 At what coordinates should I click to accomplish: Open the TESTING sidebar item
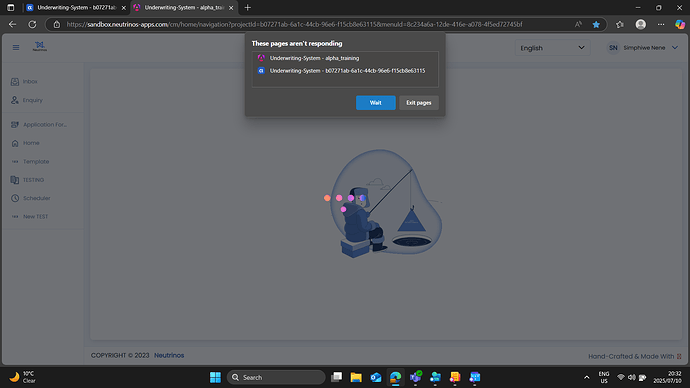[33, 180]
